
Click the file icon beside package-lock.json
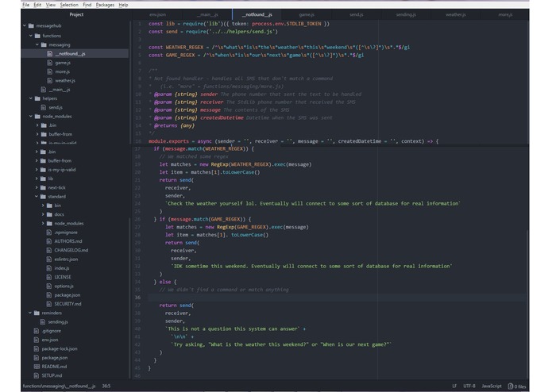[x=37, y=349]
